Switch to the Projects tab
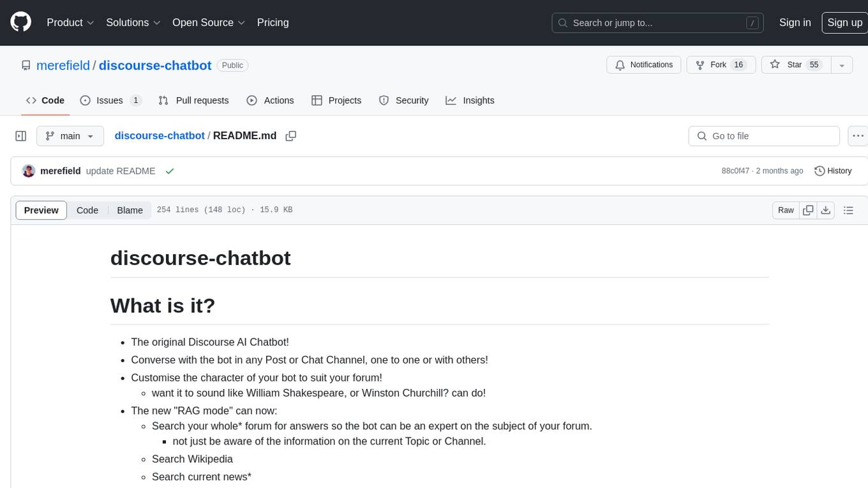868x488 pixels. [336, 100]
